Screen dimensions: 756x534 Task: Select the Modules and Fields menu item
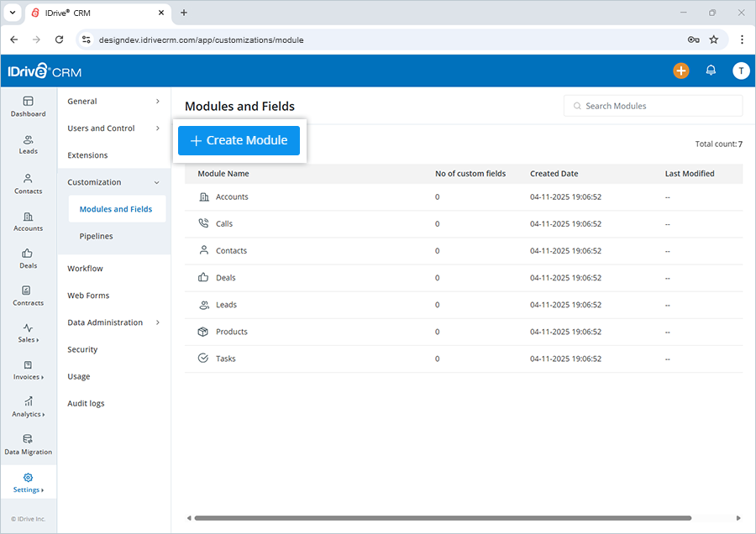pyautogui.click(x=116, y=208)
